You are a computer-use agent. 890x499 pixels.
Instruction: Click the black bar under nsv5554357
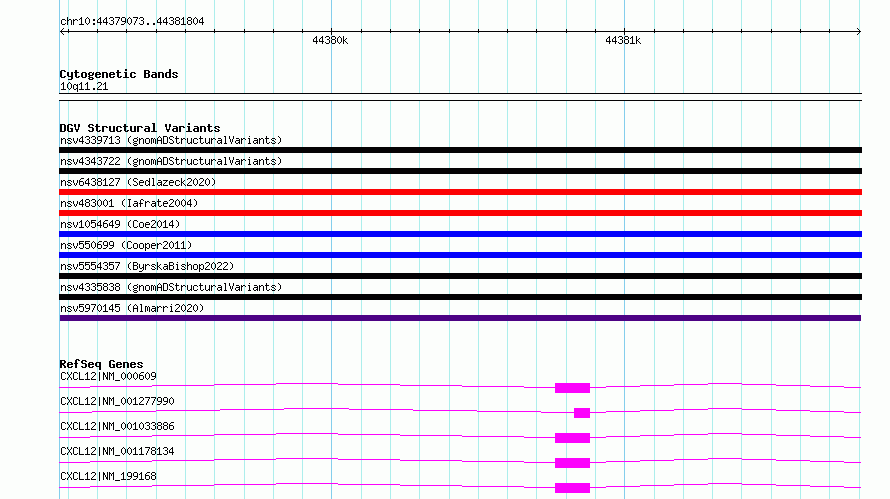460,276
